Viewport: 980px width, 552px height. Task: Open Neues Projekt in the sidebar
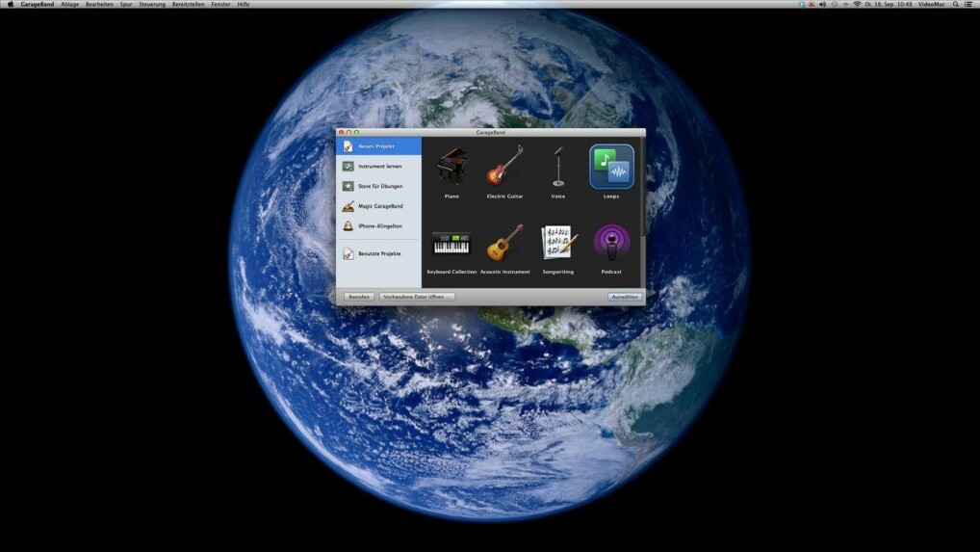coord(376,146)
